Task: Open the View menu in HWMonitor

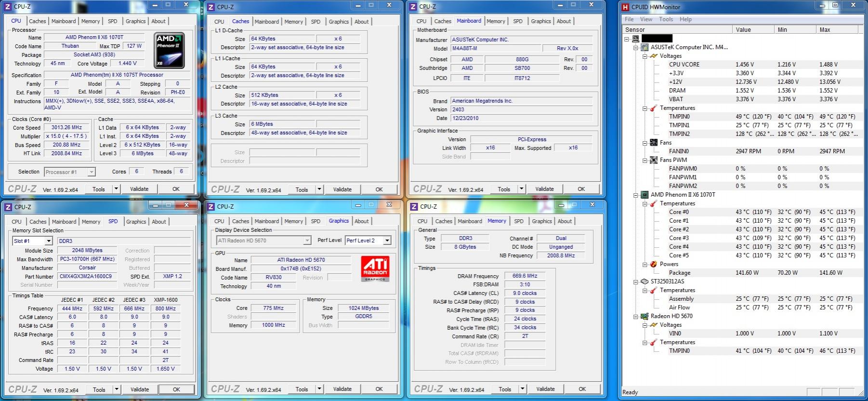Action: pyautogui.click(x=646, y=19)
